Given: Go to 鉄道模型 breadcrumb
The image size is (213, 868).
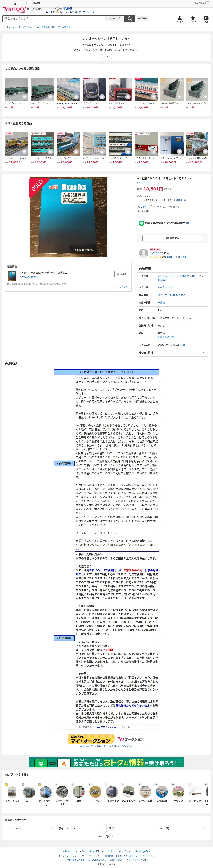Looking at the screenshot, I should coord(45,27).
